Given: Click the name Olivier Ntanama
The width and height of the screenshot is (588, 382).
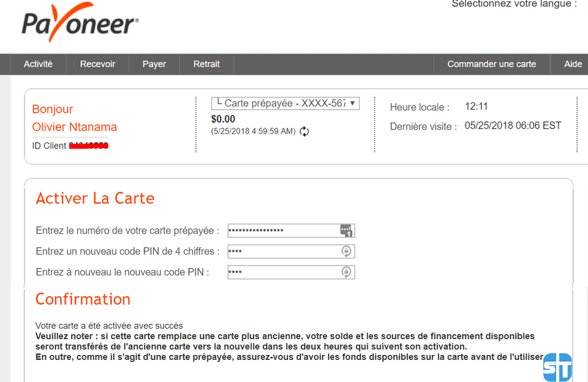Looking at the screenshot, I should [74, 127].
